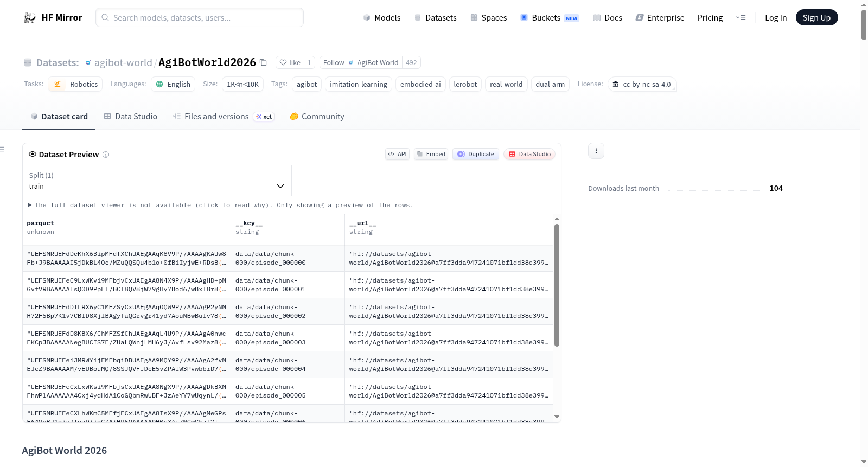Open the Buckets NEW navigation item
Viewport: 868px width, 467px height.
click(x=550, y=18)
